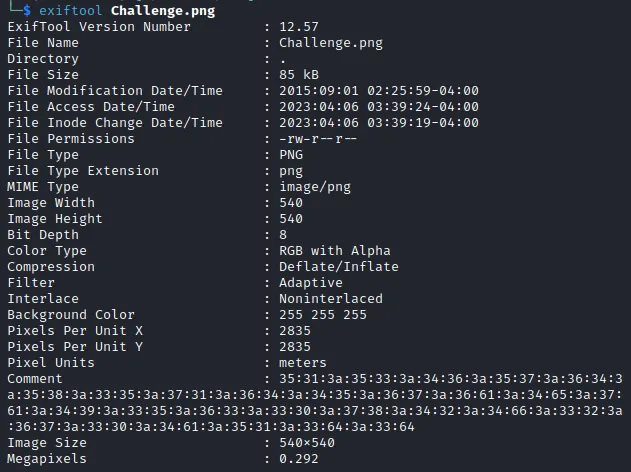Click the Interlace value Noninterlaced
Image resolution: width=631 pixels, height=472 pixels.
coord(331,299)
